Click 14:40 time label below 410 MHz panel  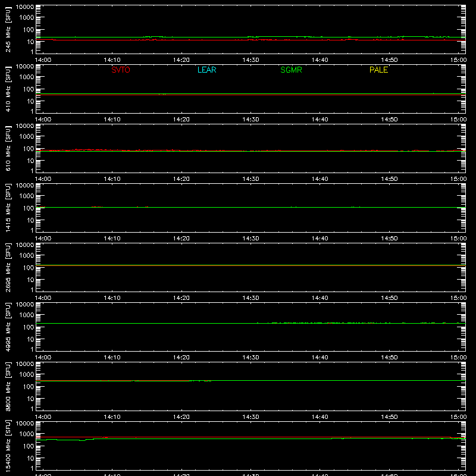320,120
